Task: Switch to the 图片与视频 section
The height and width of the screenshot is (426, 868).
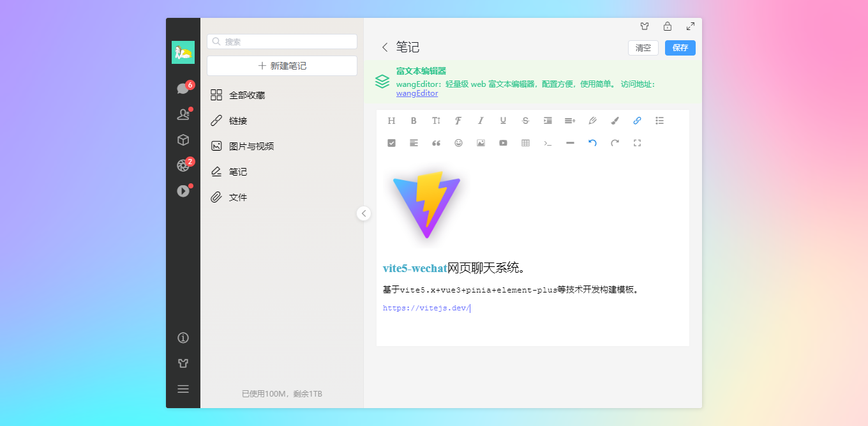Action: [x=251, y=146]
